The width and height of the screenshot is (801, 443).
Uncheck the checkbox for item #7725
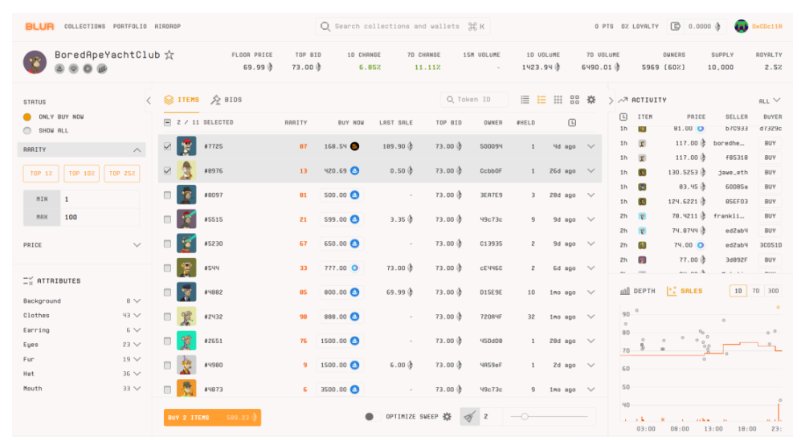coord(168,146)
